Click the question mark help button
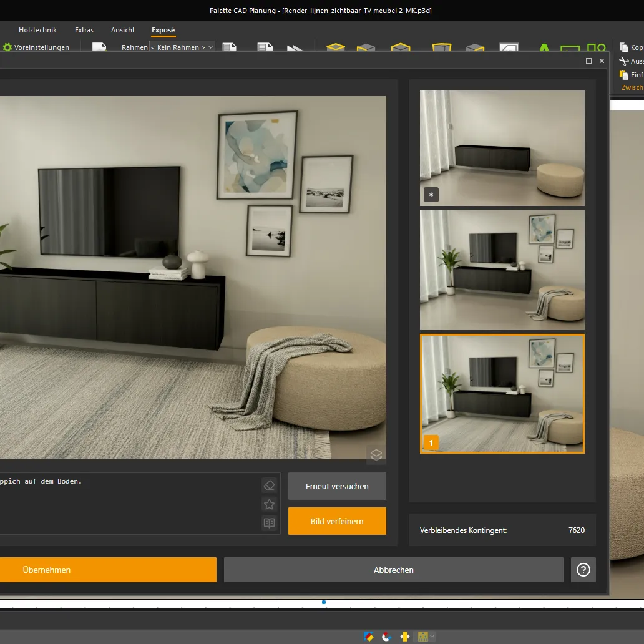This screenshot has height=644, width=644. tap(583, 570)
